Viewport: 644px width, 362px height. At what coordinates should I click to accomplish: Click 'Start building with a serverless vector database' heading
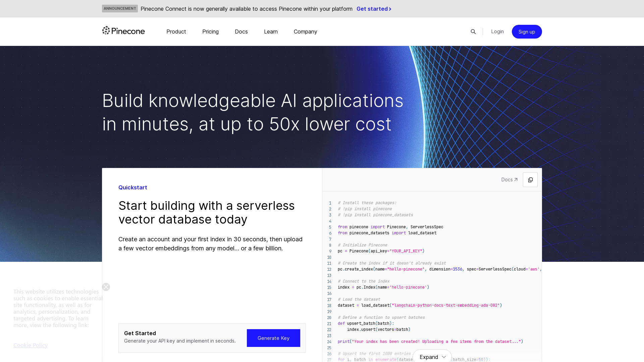[207, 213]
